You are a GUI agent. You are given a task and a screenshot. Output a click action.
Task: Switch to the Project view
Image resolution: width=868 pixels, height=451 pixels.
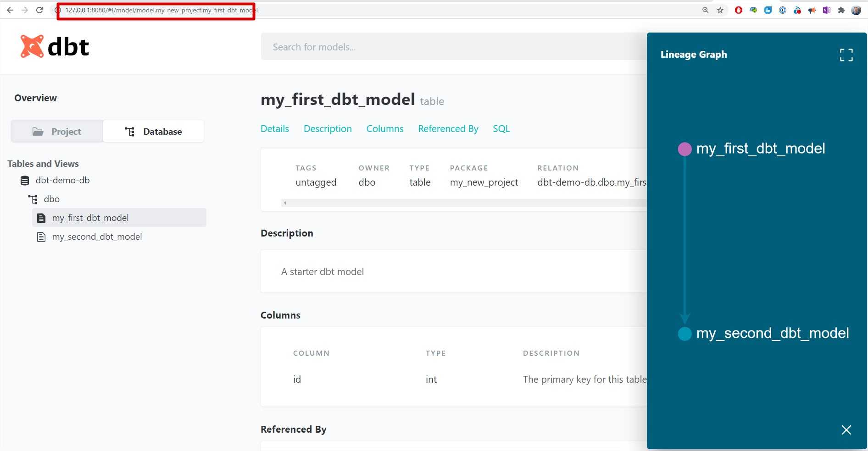[x=56, y=131]
